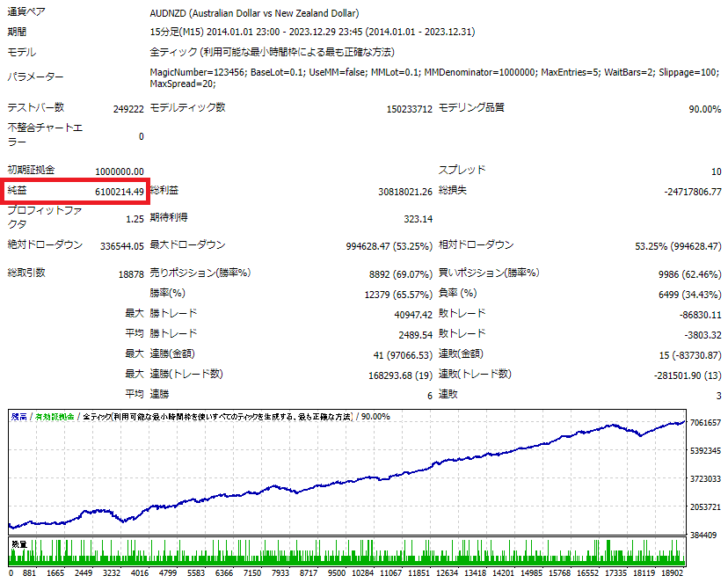Click short positions value 8892 (69.07%)
The width and height of the screenshot is (728, 583).
click(401, 274)
